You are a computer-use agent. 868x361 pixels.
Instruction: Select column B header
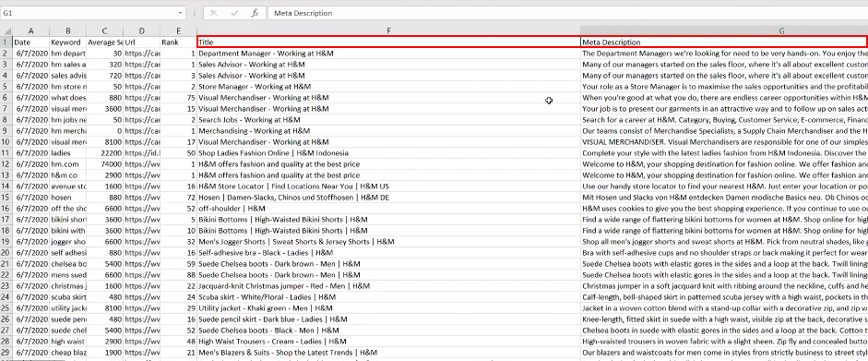[67, 31]
